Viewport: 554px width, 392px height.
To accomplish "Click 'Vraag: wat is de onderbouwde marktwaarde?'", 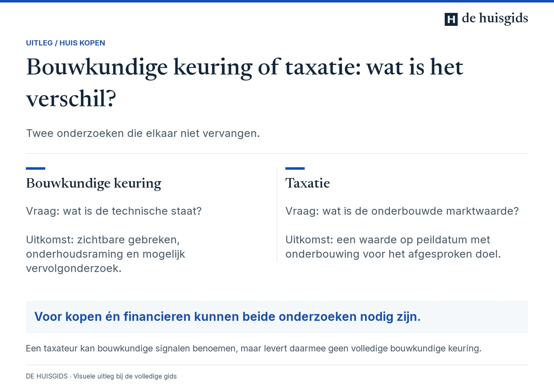I will tap(402, 211).
